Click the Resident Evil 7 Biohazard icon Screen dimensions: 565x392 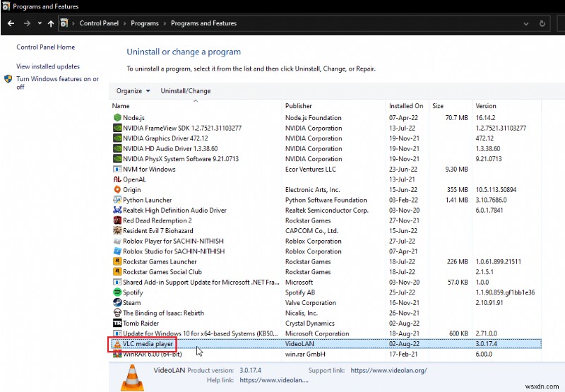pyautogui.click(x=117, y=230)
